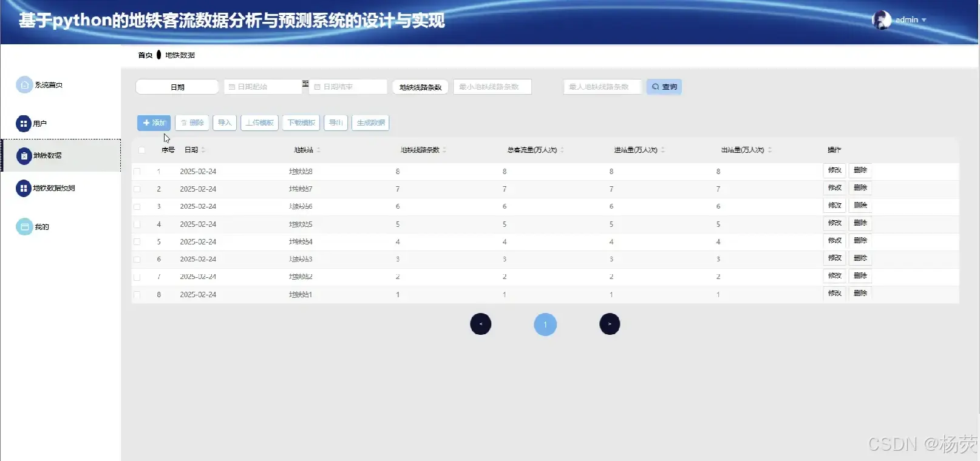Open the admin account dropdown arrow
The image size is (980, 461).
(x=924, y=20)
